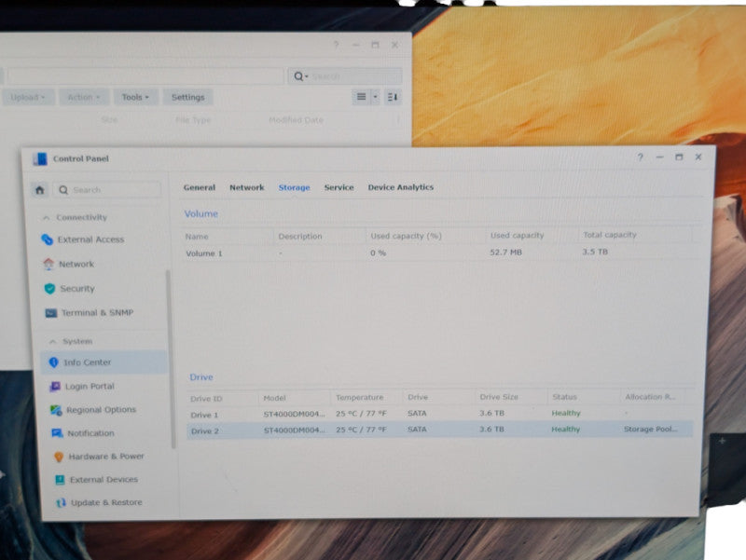Image resolution: width=746 pixels, height=560 pixels.
Task: Select the Drive 1 row
Action: coord(440,414)
